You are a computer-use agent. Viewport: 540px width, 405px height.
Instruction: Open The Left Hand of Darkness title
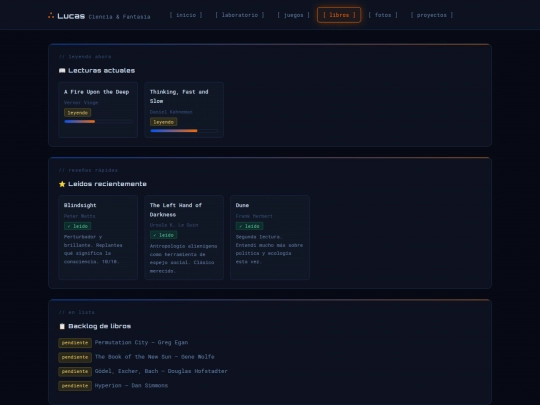pos(176,210)
